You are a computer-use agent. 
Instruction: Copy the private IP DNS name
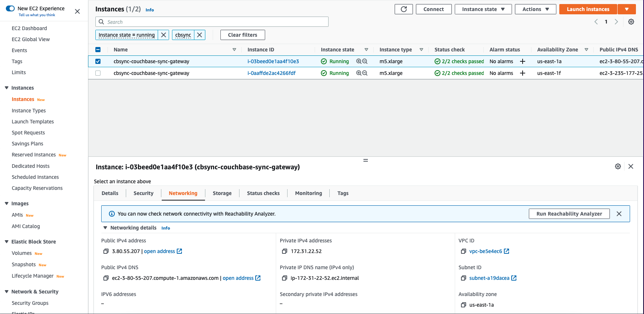coord(285,278)
